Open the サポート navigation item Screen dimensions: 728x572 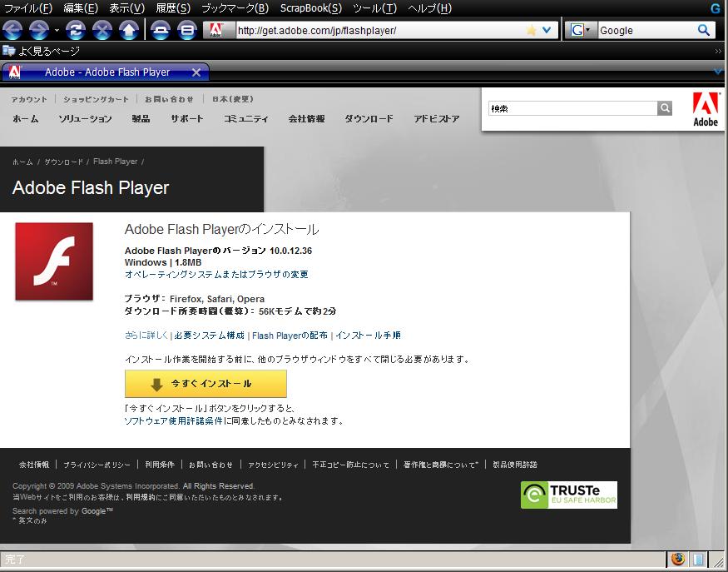click(x=187, y=118)
